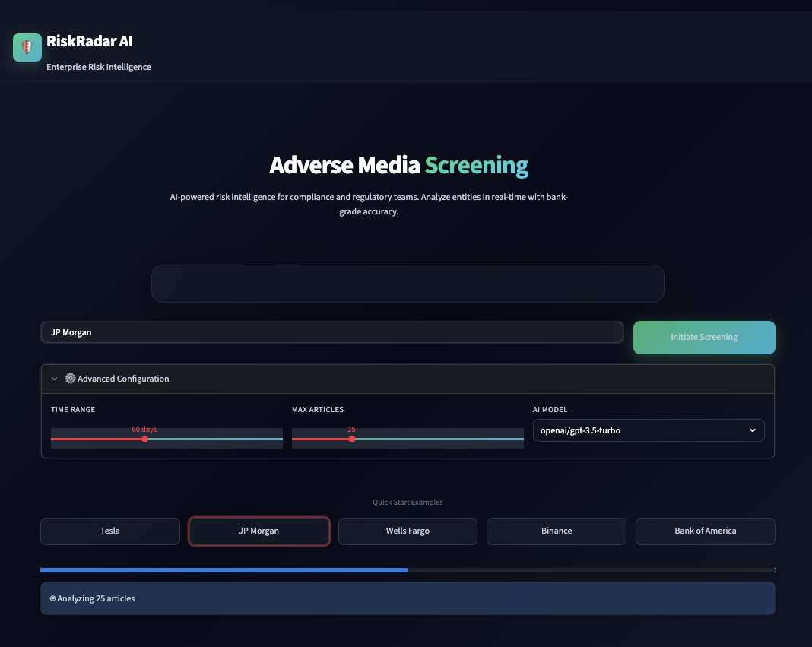Choose the Bank of America example
Image resolution: width=812 pixels, height=647 pixels.
click(x=705, y=531)
